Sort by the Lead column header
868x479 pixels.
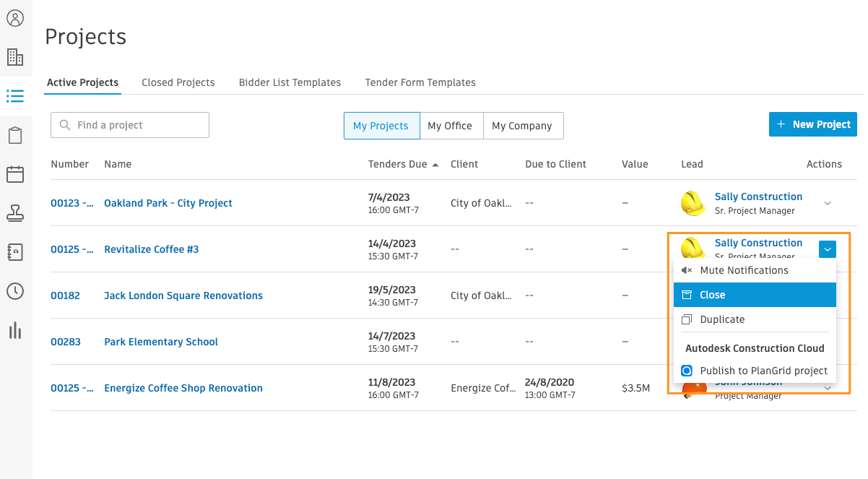692,164
